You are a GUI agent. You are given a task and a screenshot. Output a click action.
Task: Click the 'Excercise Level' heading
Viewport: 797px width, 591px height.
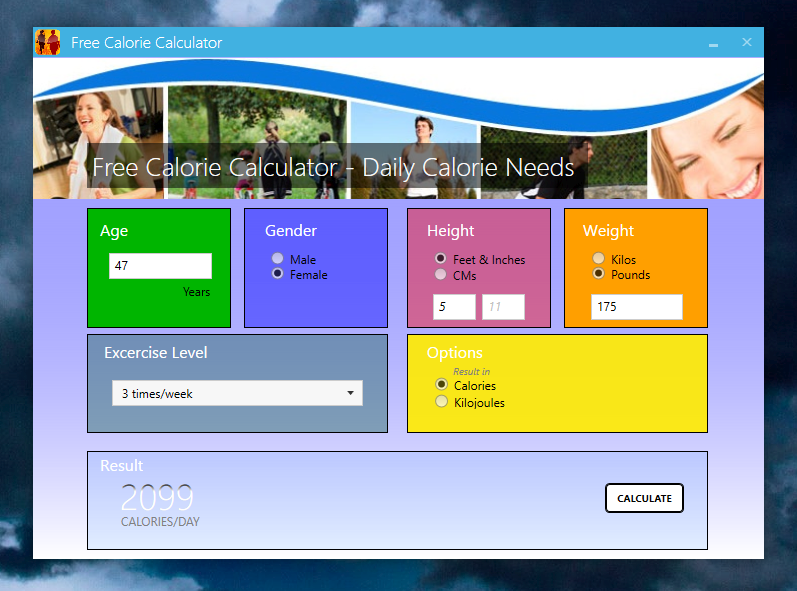156,353
